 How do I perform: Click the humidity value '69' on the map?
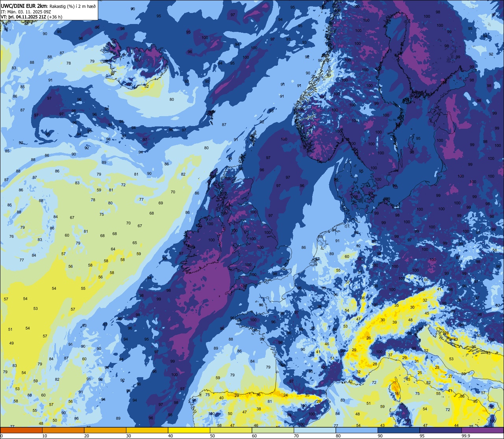[161, 203]
